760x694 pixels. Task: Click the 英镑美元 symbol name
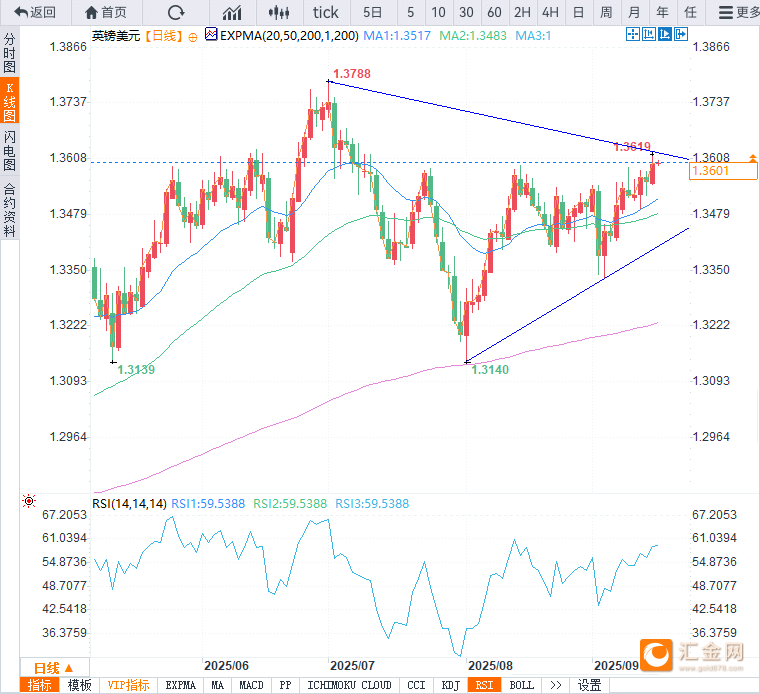pos(116,36)
